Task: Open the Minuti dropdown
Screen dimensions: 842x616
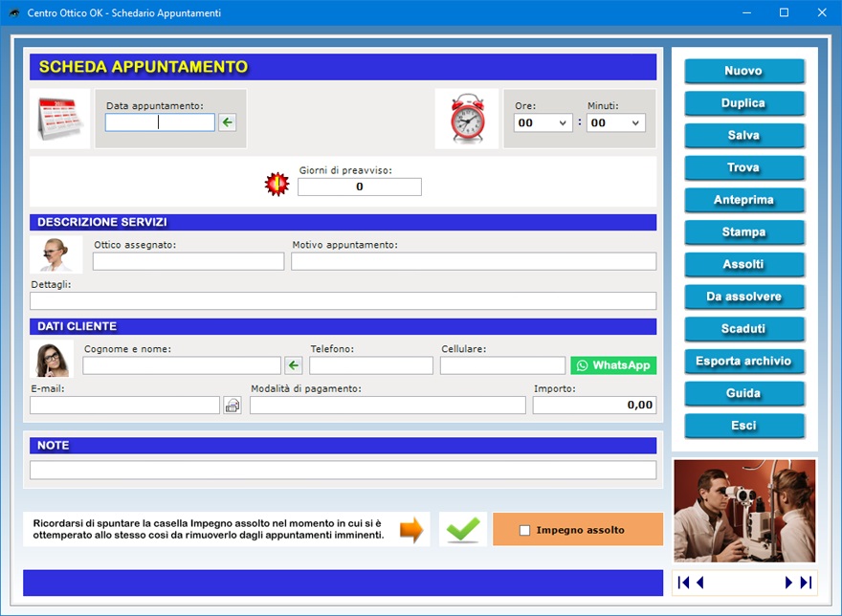Action: point(616,123)
